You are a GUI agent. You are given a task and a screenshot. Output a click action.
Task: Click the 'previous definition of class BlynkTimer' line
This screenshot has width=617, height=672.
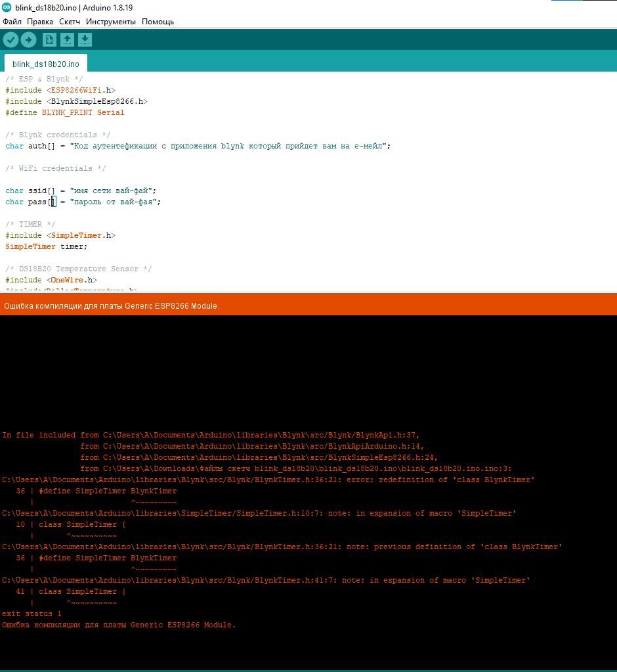coord(282,547)
